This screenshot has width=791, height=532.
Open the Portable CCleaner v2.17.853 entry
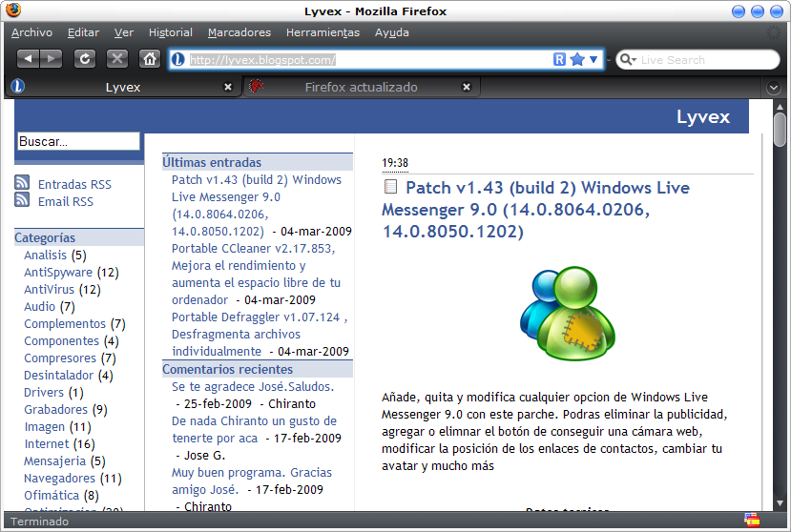(x=253, y=248)
